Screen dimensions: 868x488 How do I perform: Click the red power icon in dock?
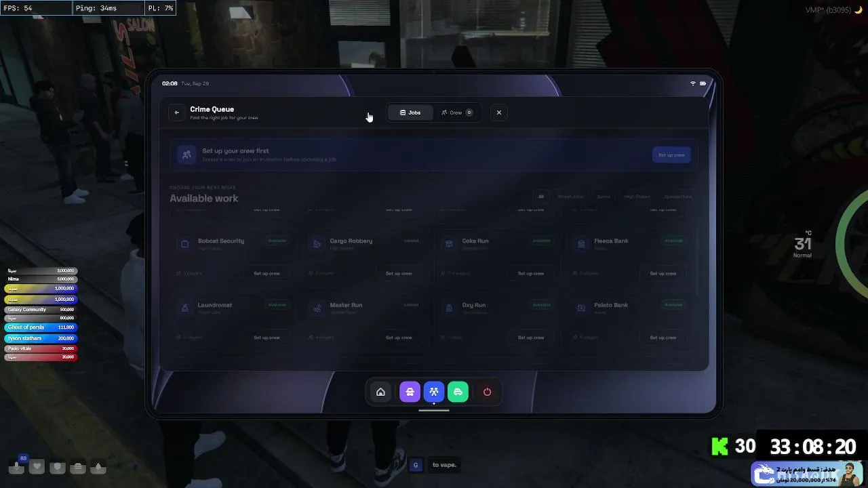coord(487,392)
